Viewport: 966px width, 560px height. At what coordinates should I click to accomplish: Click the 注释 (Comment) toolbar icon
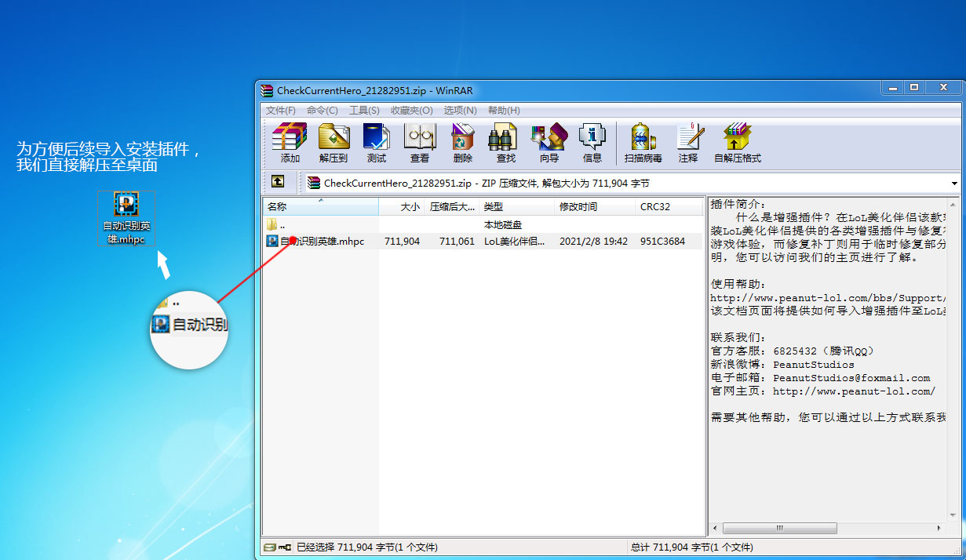coord(688,143)
